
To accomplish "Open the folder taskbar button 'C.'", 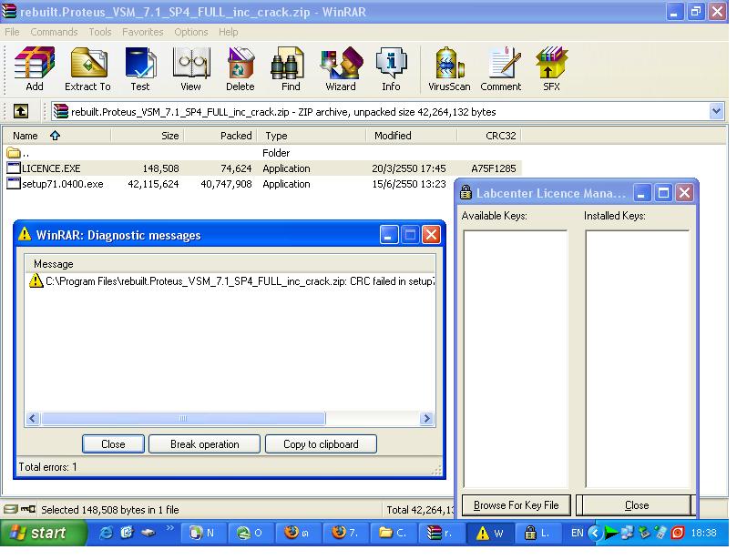I will [x=394, y=533].
